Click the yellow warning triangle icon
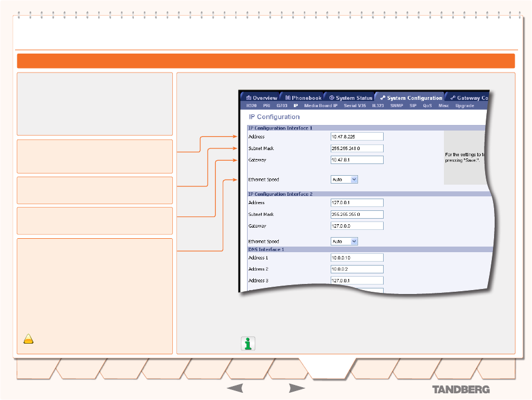 click(x=28, y=339)
